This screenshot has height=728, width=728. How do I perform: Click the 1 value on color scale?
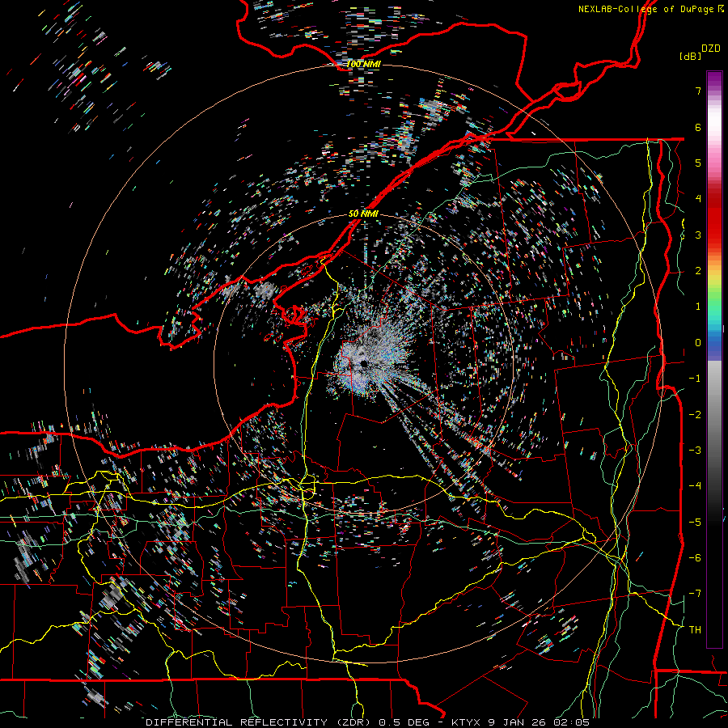coord(698,307)
